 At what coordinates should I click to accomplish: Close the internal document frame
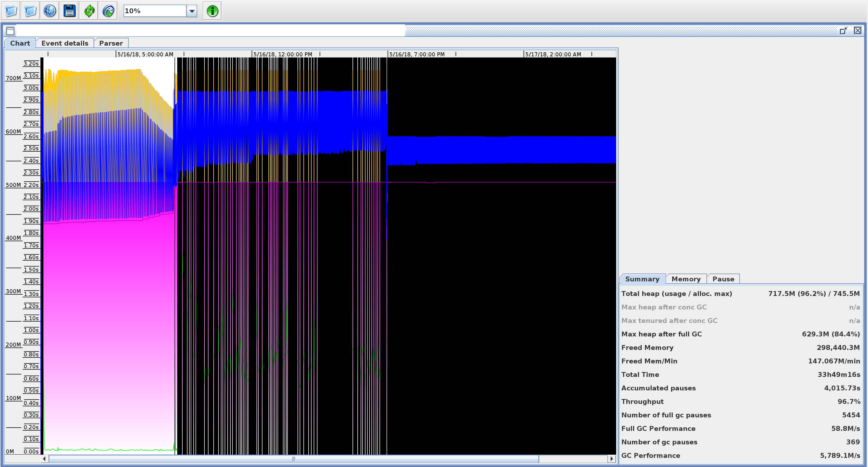(857, 31)
